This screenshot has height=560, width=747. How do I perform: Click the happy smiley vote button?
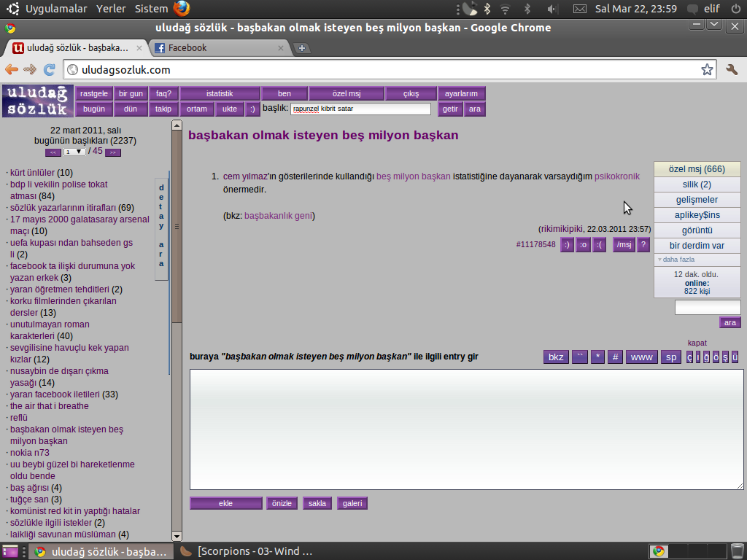[566, 245]
